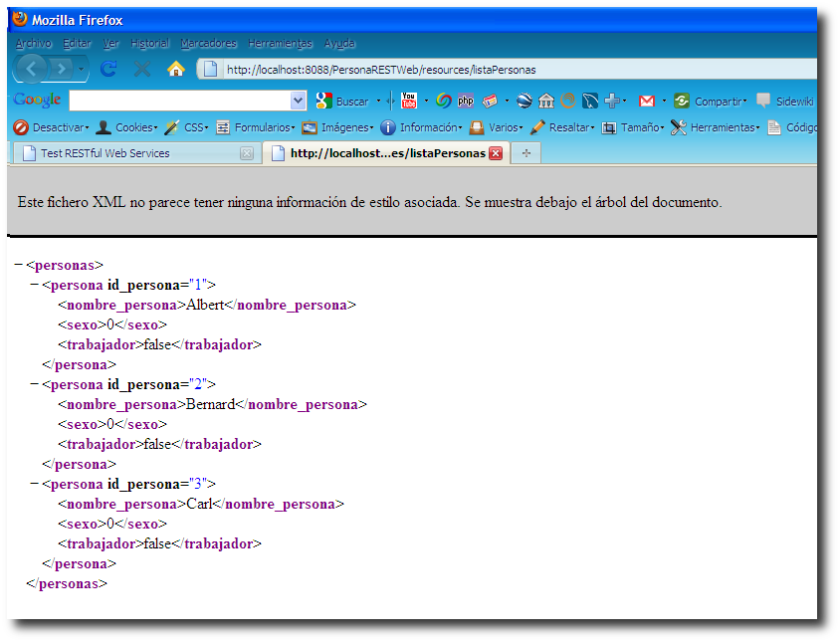Open the navigation history dropdown arrow
Image resolution: width=840 pixels, height=642 pixels.
click(81, 69)
